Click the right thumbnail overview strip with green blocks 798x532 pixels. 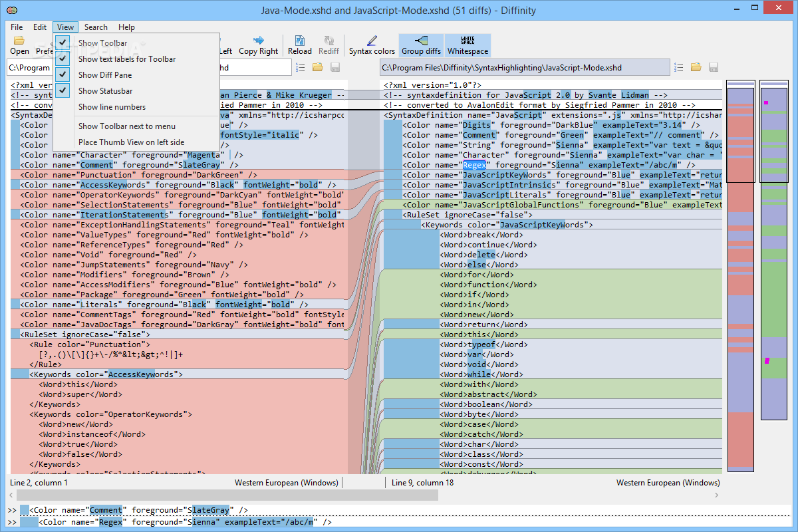(773, 251)
